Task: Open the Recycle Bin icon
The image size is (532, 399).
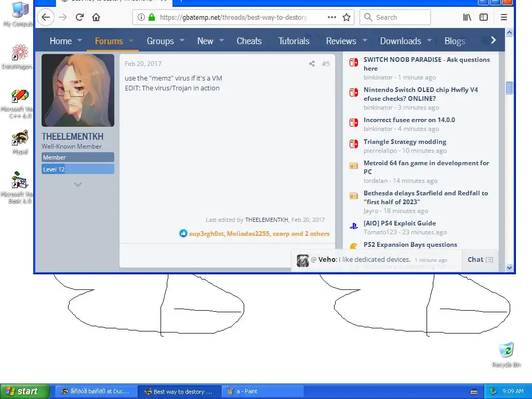Action: 506,354
